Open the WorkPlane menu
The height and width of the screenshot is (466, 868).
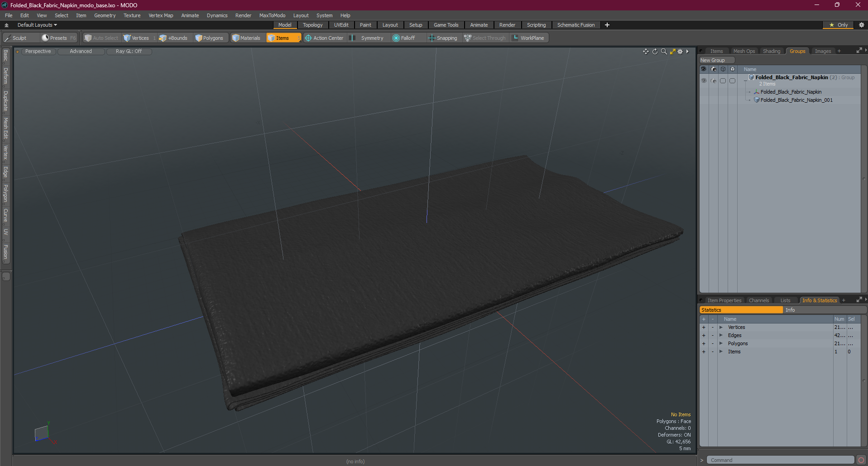[528, 38]
